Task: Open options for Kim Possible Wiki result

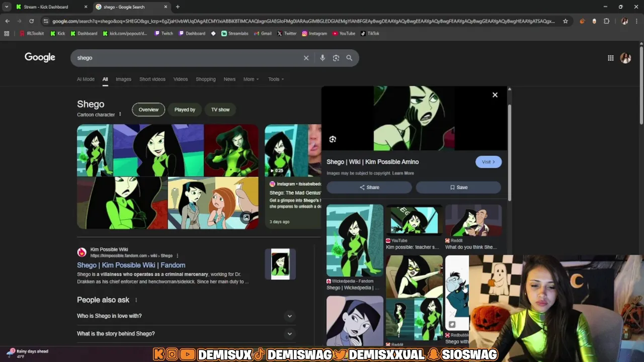Action: click(177, 255)
